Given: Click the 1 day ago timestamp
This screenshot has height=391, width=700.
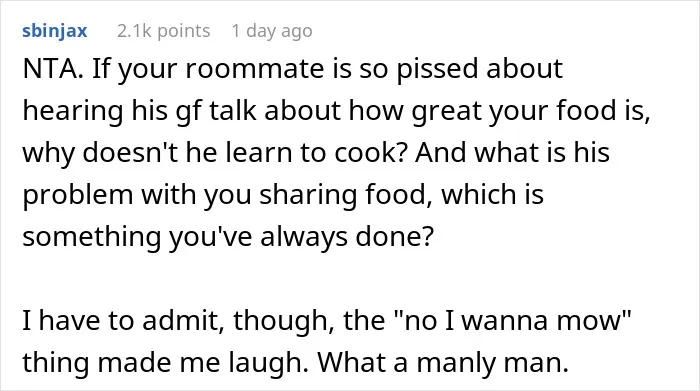Looking at the screenshot, I should tap(272, 31).
